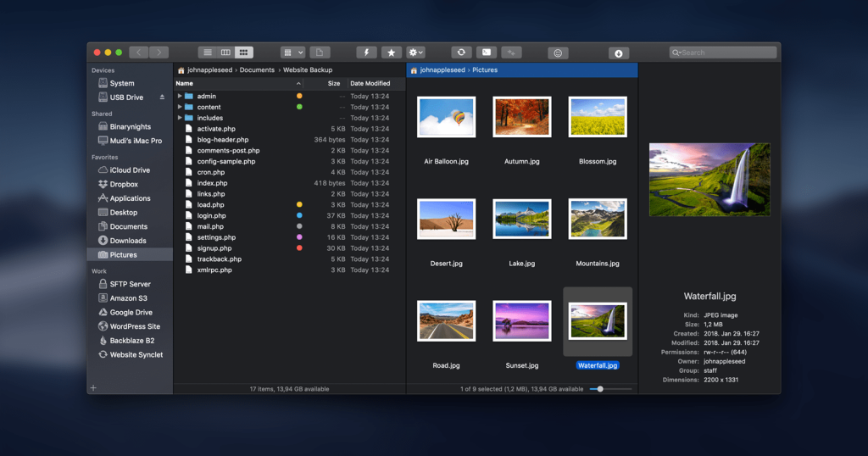Switch to list view mode
This screenshot has width=868, height=456.
tap(208, 53)
